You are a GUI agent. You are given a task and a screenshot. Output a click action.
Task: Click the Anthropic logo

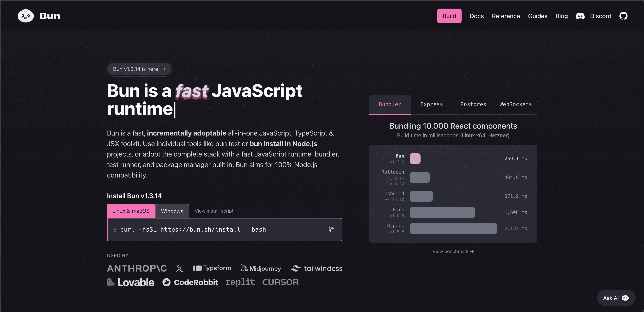point(137,268)
